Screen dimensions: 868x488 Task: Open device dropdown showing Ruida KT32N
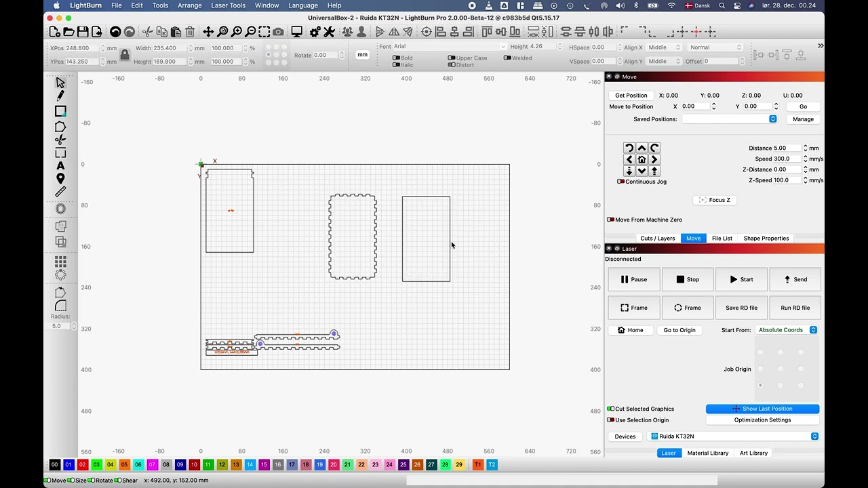[x=733, y=436]
